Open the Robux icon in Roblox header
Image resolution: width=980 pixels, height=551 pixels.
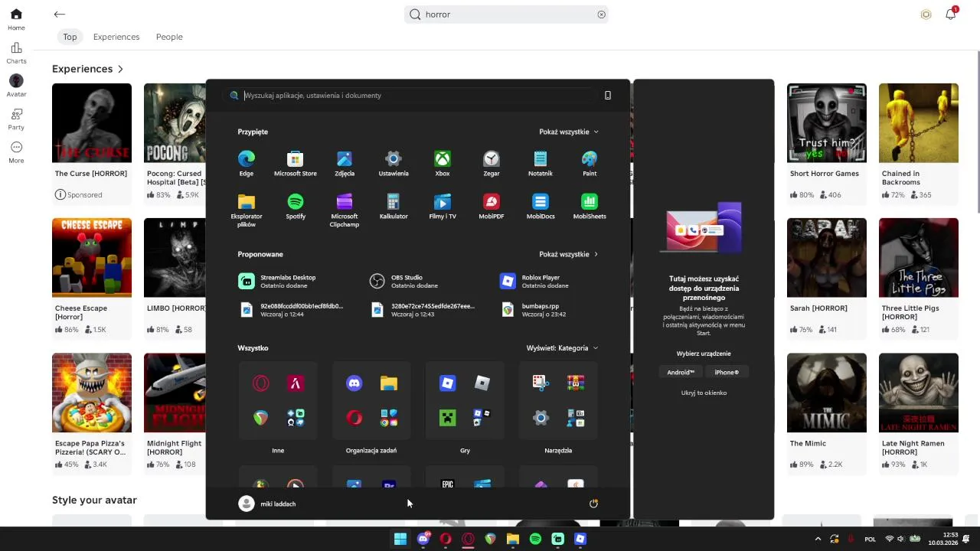(926, 15)
